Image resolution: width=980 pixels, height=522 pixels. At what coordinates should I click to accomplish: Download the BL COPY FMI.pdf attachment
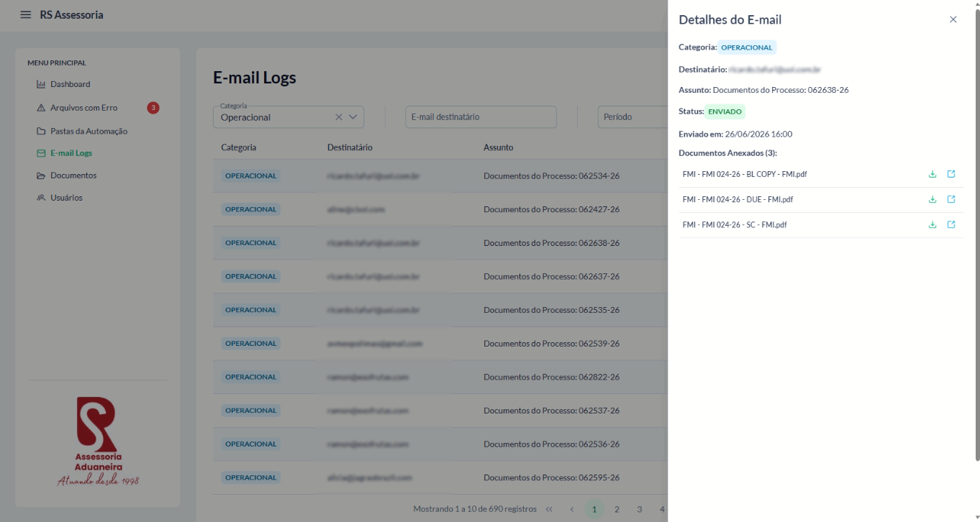pyautogui.click(x=933, y=174)
